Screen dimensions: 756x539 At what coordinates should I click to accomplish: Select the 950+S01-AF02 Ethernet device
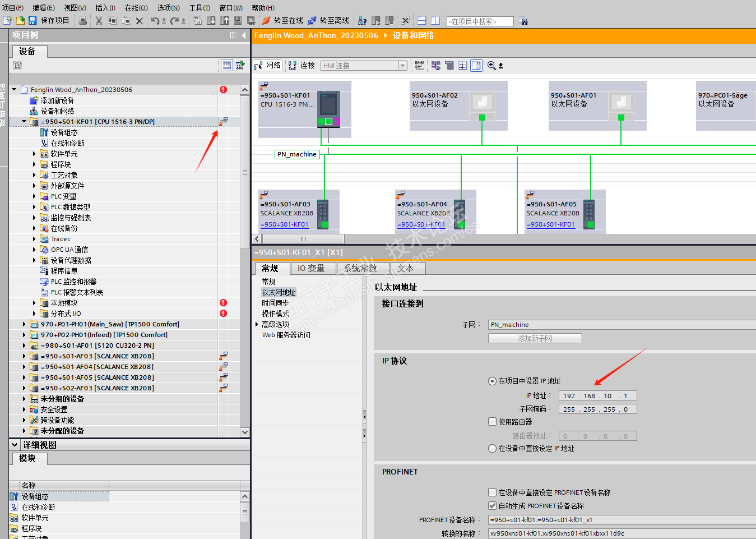[458, 105]
